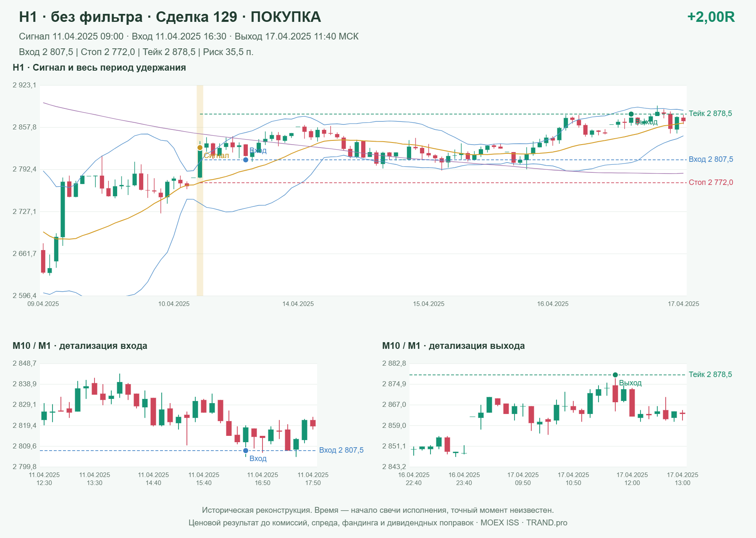Click the 'Вход 2 807,5' label on the H1 chart
Viewport: 756px width, 538px height.
coord(711,159)
